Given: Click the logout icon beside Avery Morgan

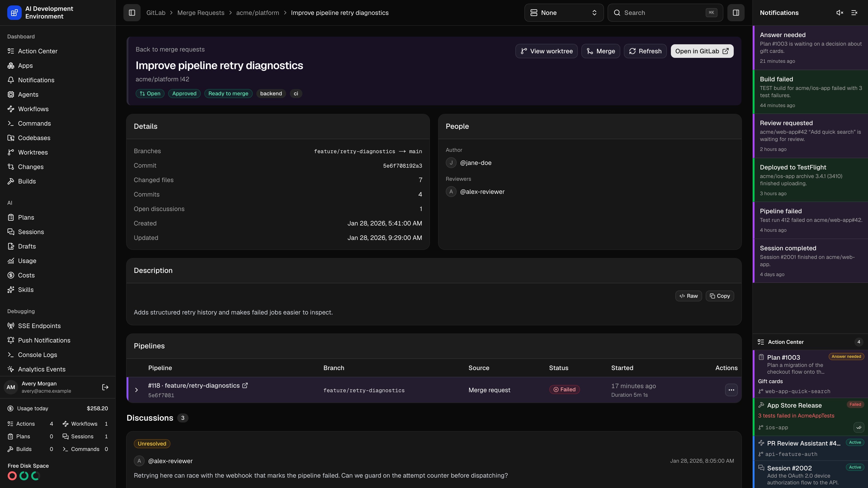Looking at the screenshot, I should (x=105, y=387).
